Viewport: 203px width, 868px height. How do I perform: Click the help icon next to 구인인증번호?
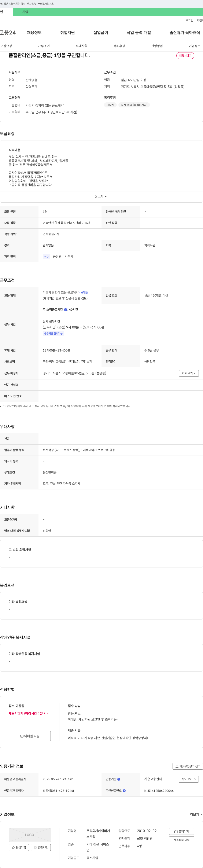click(124, 791)
